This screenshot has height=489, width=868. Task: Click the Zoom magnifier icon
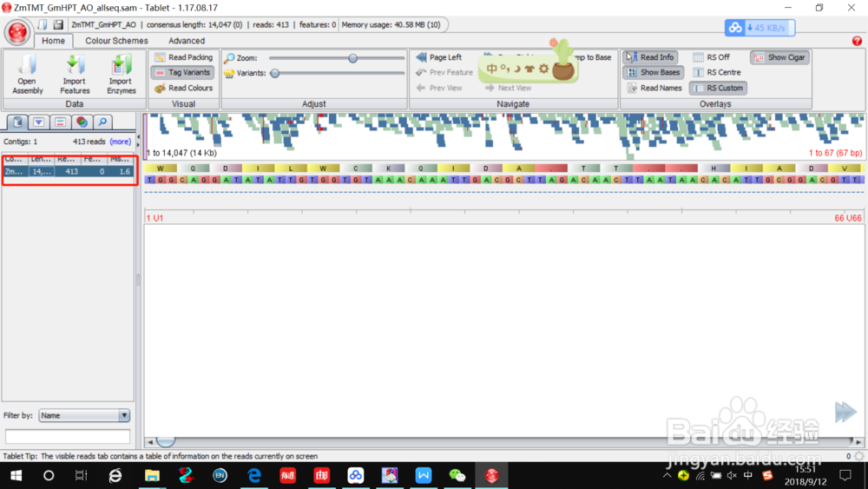click(229, 58)
